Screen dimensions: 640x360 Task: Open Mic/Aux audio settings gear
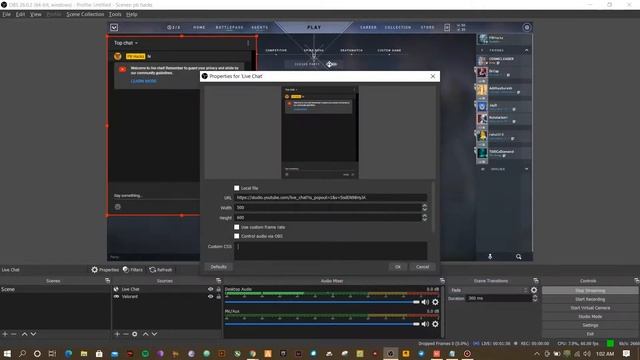click(436, 324)
